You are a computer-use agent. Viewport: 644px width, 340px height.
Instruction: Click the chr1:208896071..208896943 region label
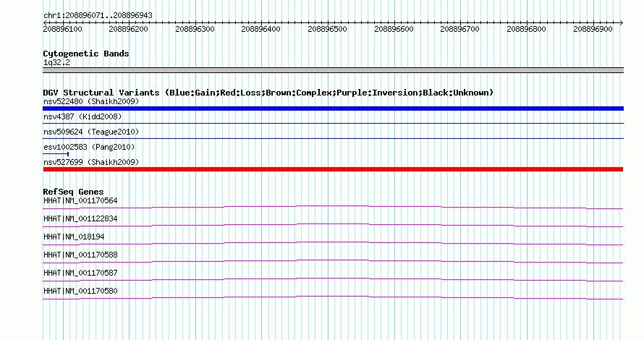pos(98,16)
